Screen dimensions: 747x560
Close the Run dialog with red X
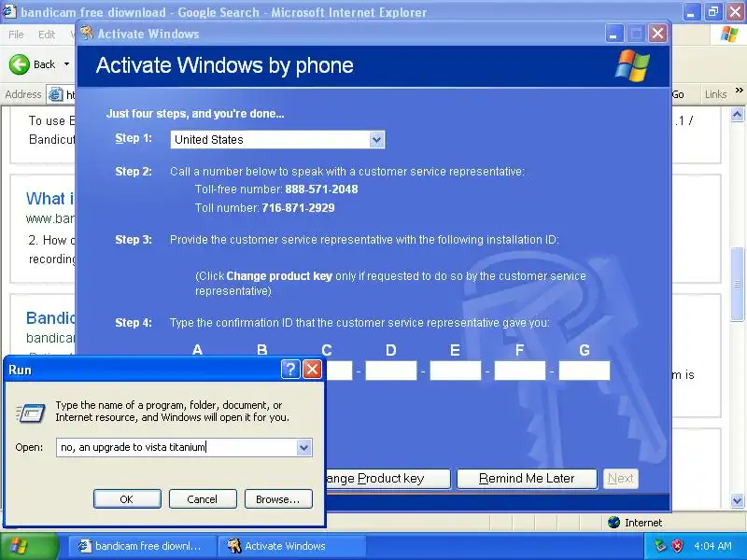point(312,369)
